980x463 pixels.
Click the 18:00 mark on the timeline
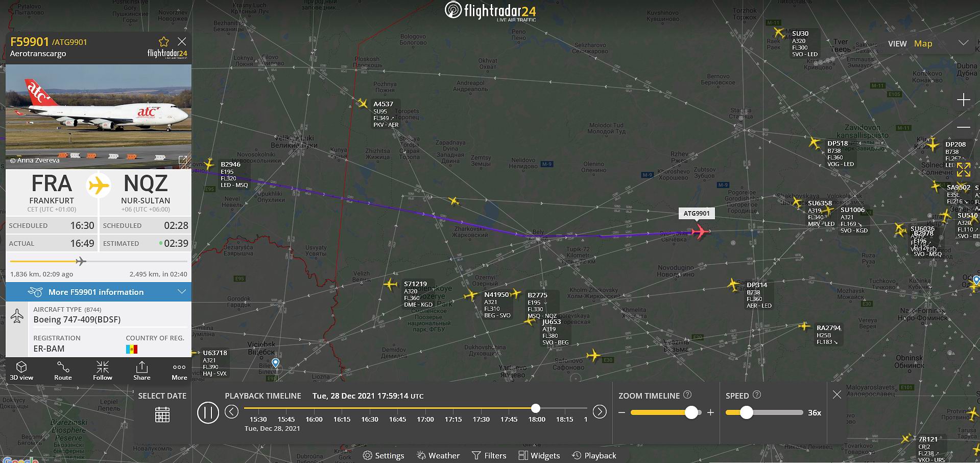537,419
